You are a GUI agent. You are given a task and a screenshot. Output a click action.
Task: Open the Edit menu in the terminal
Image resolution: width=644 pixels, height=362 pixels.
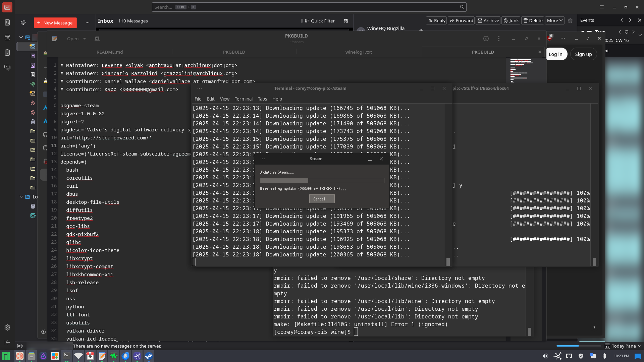click(211, 99)
